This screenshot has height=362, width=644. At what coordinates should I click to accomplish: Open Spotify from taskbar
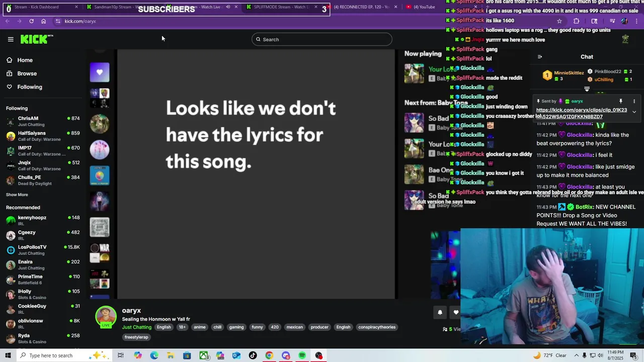(x=302, y=355)
